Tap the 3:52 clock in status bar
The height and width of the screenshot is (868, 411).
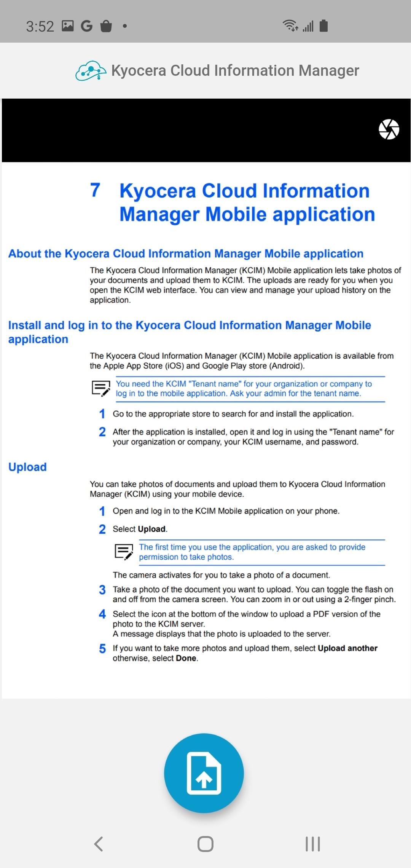[x=40, y=26]
